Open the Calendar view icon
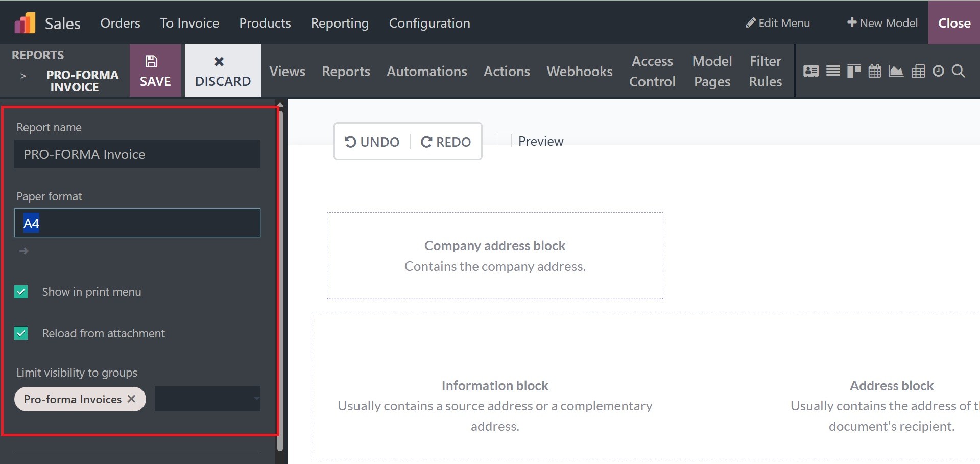980x464 pixels. (875, 71)
